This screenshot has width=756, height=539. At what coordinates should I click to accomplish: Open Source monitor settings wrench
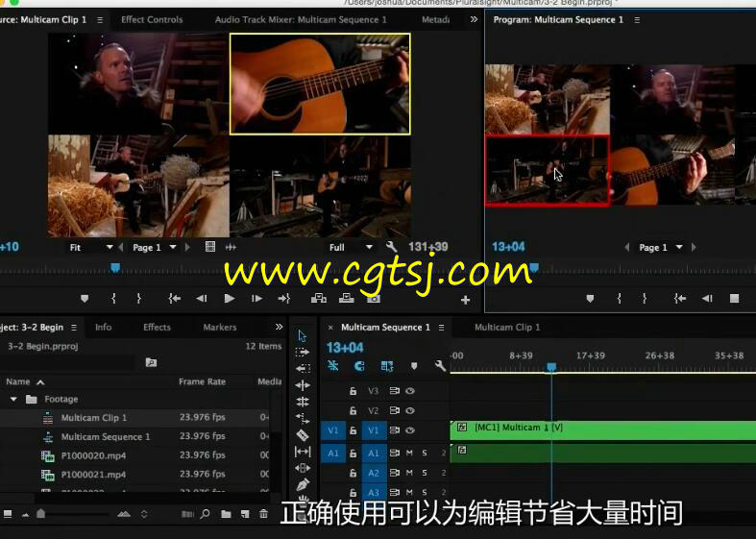click(x=391, y=247)
